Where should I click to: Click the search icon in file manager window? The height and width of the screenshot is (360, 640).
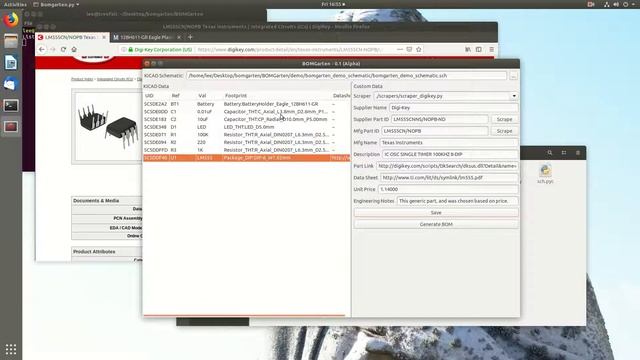click(550, 153)
